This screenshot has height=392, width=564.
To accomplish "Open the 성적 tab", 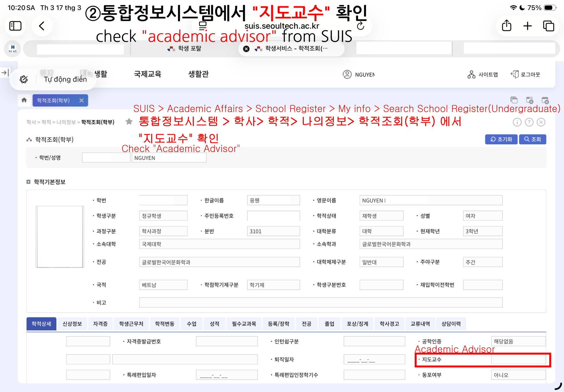I will click(214, 324).
